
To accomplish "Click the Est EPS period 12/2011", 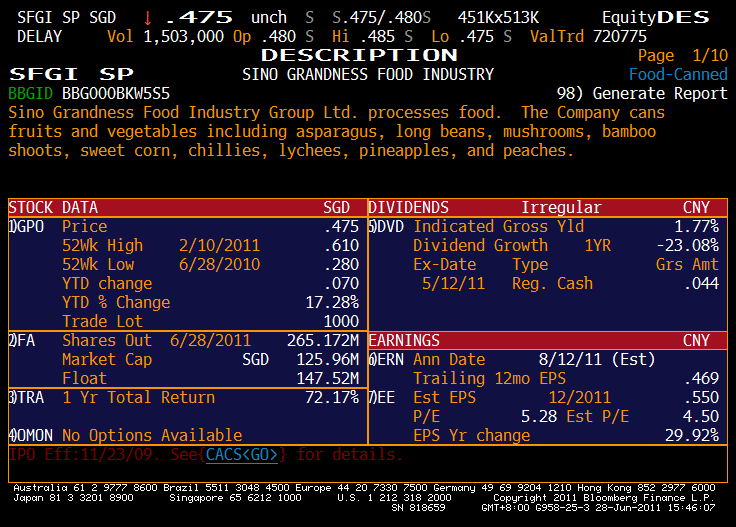I will tap(580, 398).
